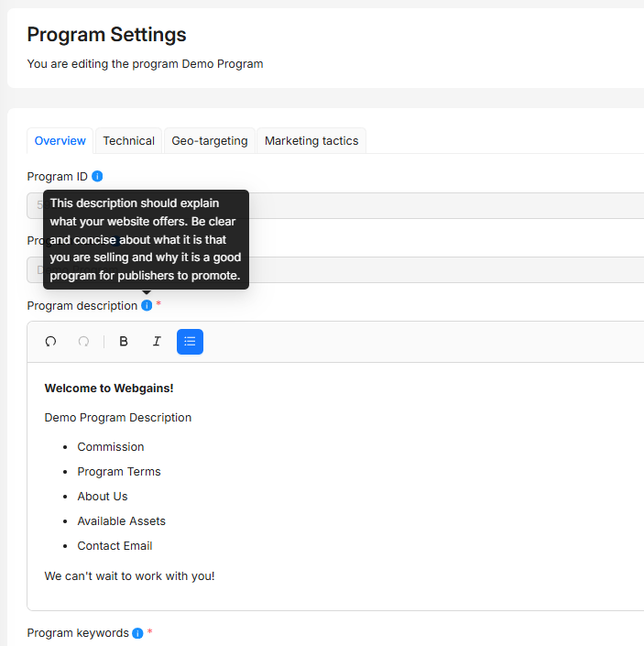Click the Commission bullet item text

pos(111,447)
